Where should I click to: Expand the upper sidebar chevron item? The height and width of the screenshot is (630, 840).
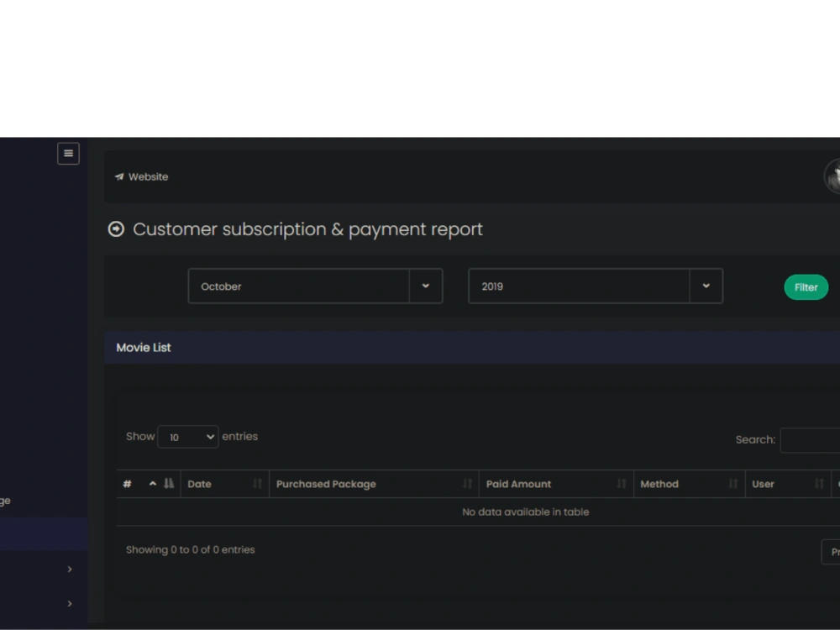pos(70,569)
